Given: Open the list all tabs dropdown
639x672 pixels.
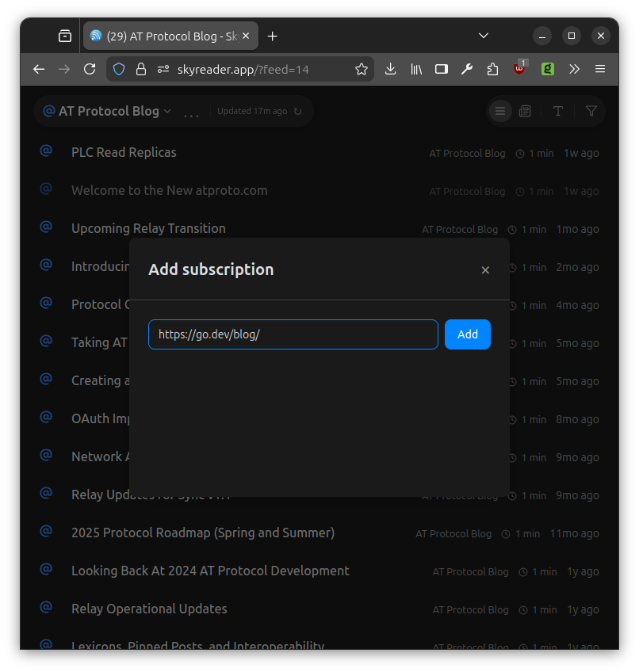Looking at the screenshot, I should (x=484, y=36).
